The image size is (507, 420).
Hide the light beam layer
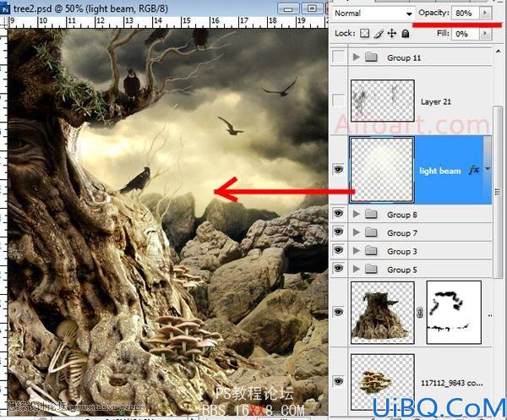tap(338, 169)
